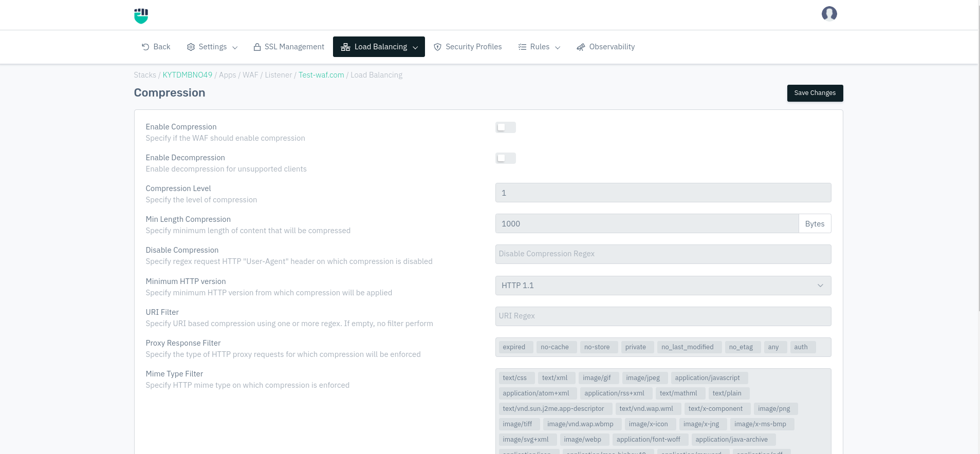Click the Rules list icon
Viewport: 980px width, 454px height.
pyautogui.click(x=522, y=47)
